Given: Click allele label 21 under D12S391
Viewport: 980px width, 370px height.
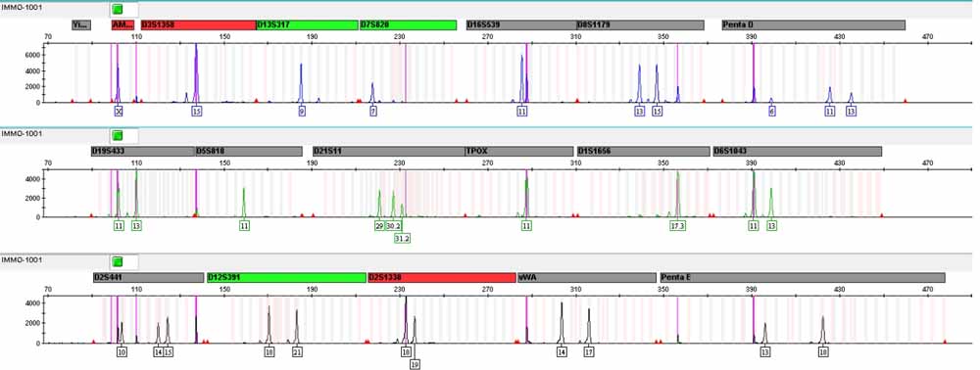Looking at the screenshot, I should point(298,352).
